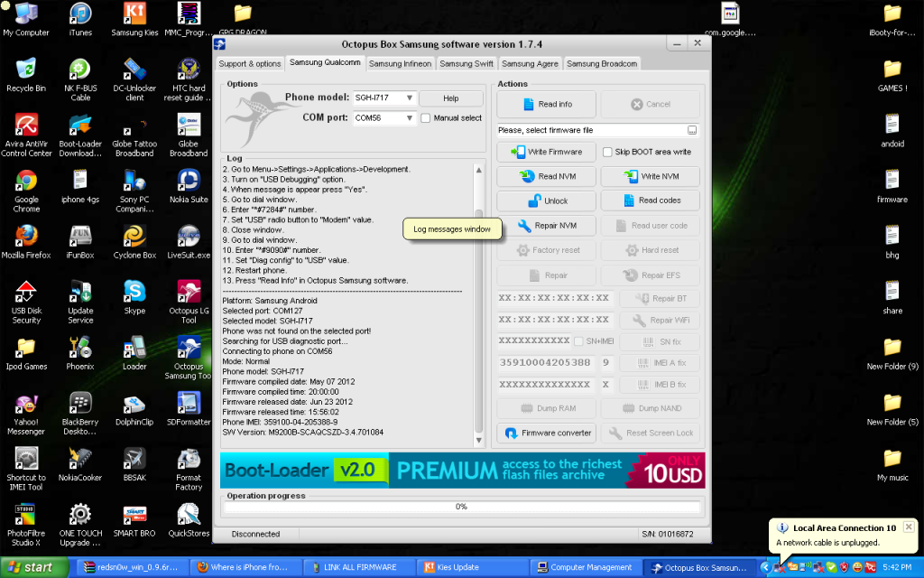
Task: Open Skype desktop icon
Action: [134, 297]
